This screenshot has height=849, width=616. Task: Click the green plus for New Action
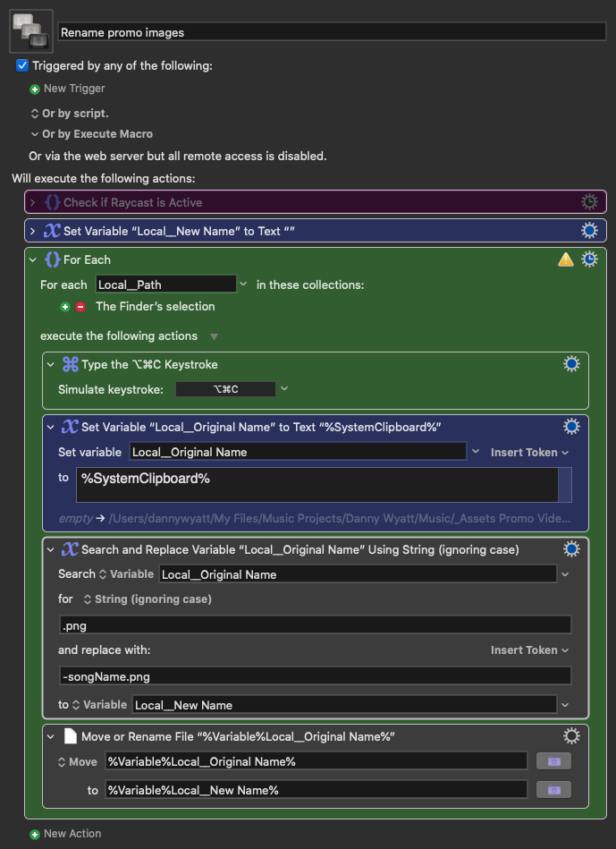35,835
